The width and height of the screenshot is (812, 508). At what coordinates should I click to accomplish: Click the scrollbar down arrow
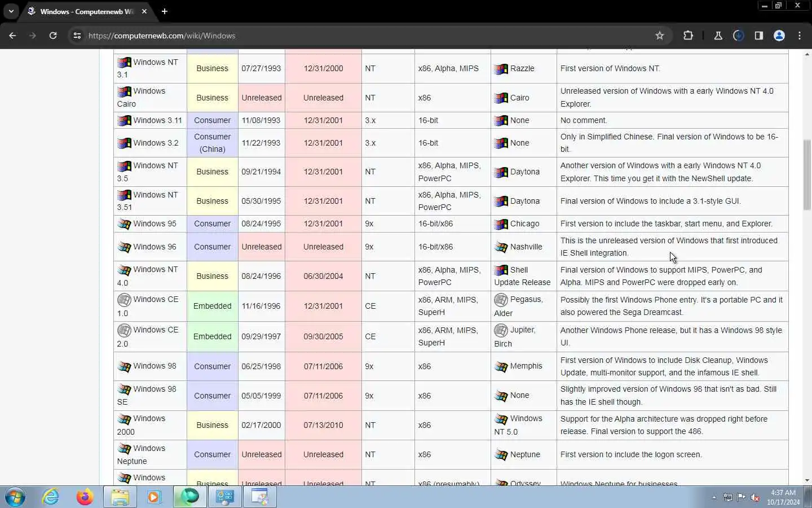point(807,480)
